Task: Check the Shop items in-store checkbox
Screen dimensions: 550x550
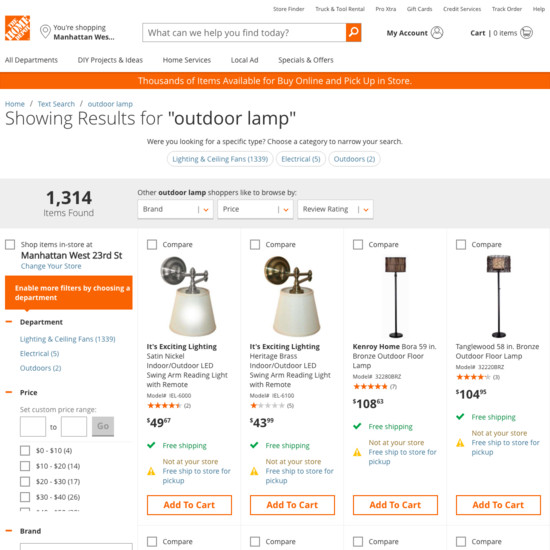Action: click(10, 244)
